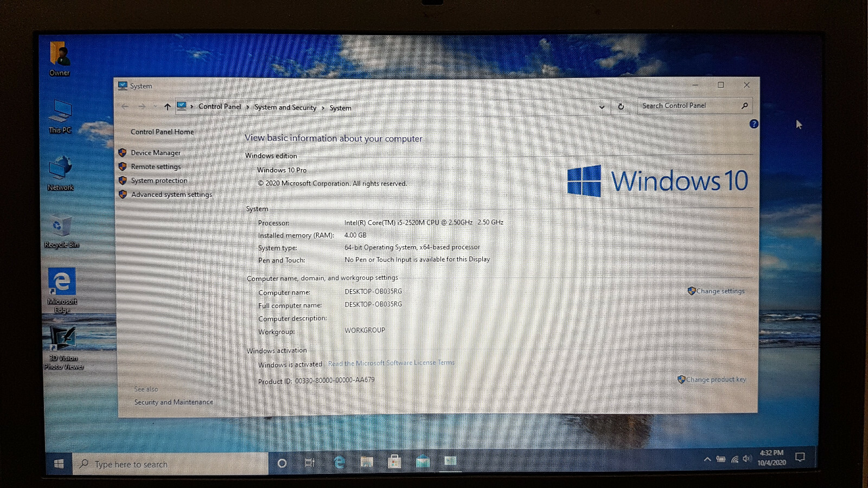868x488 pixels.
Task: Open the Owner desktop folder icon
Action: tap(60, 58)
